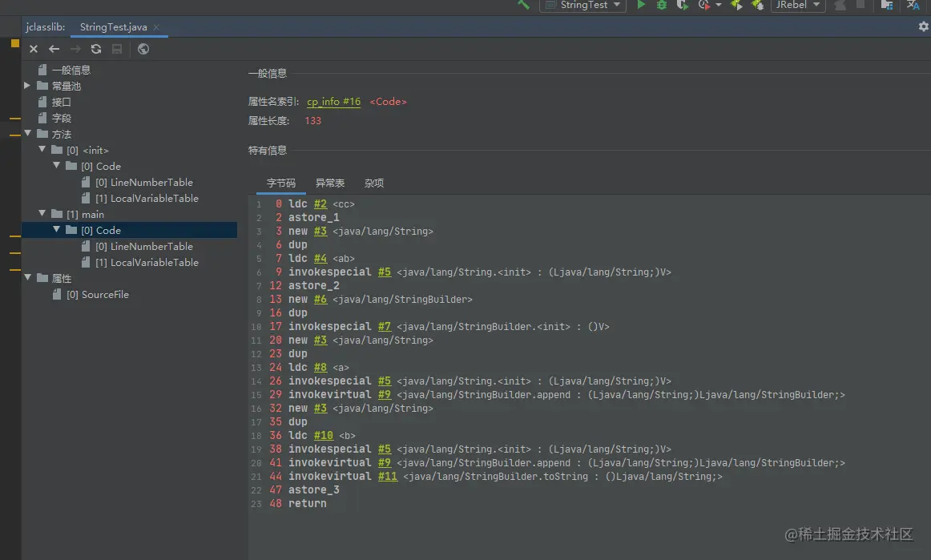931x560 pixels.
Task: Click the build hammer icon
Action: coord(524,5)
